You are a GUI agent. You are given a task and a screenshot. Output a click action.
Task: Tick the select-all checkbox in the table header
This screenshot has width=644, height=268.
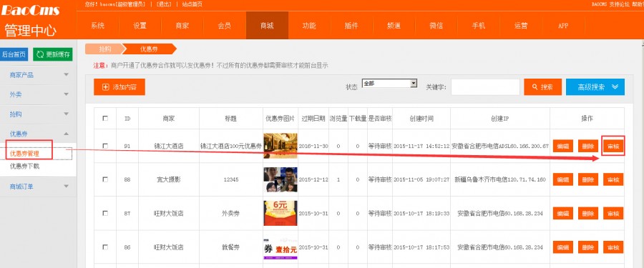(x=105, y=119)
